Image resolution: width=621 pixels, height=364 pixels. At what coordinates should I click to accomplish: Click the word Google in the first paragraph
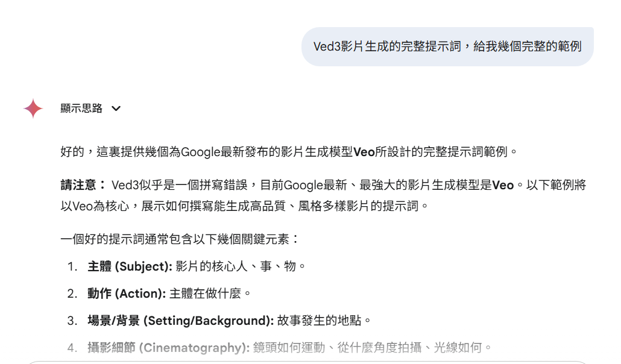pyautogui.click(x=200, y=152)
